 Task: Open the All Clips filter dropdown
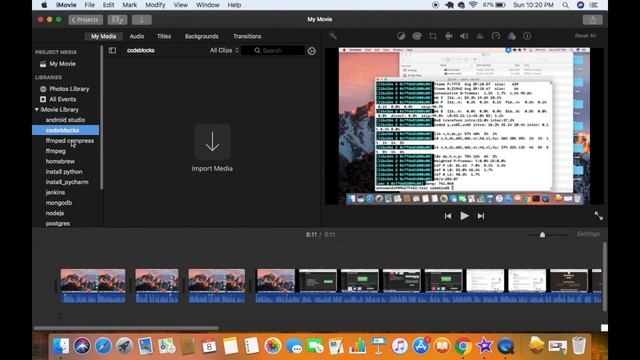pos(224,50)
